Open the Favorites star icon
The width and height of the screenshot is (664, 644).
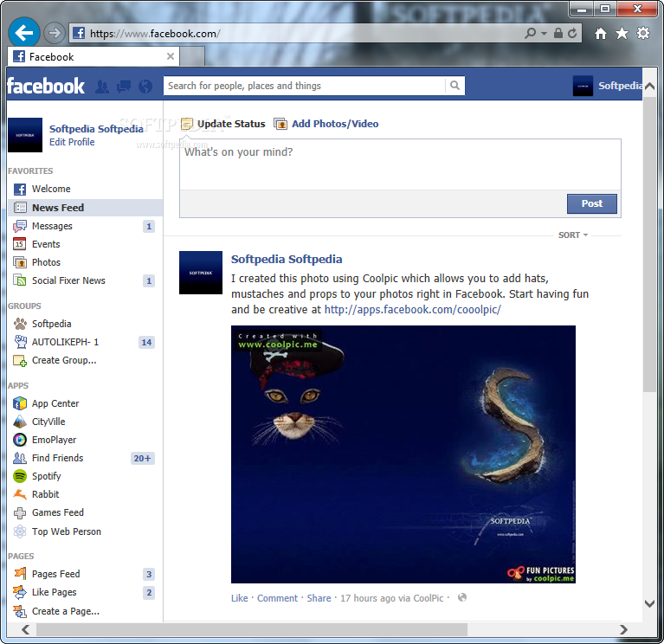pos(622,33)
